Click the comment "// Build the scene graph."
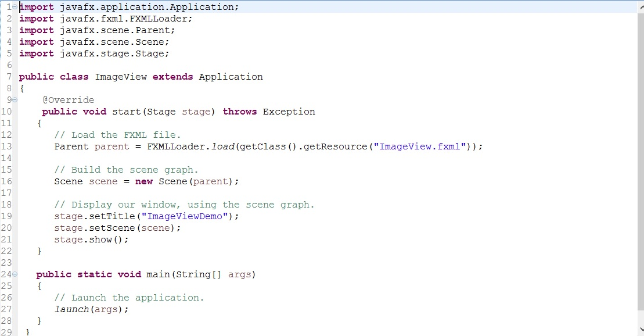Image resolution: width=644 pixels, height=336 pixels. point(126,170)
